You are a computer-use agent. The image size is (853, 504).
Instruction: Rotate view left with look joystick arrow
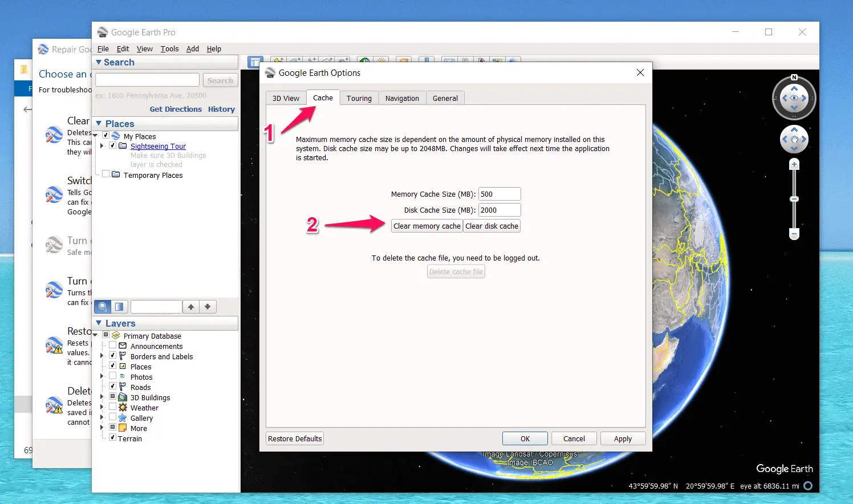(x=785, y=98)
